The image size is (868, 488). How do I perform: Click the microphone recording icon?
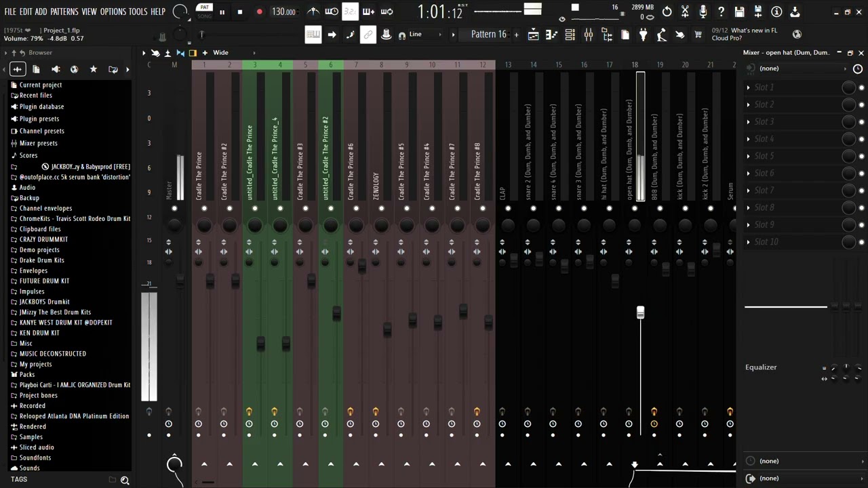tap(703, 12)
